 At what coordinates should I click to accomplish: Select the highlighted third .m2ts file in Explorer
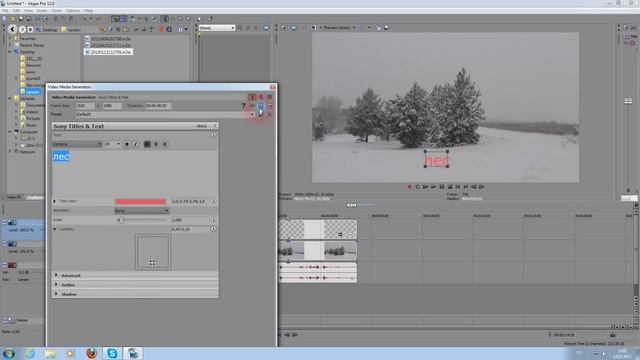pos(108,52)
